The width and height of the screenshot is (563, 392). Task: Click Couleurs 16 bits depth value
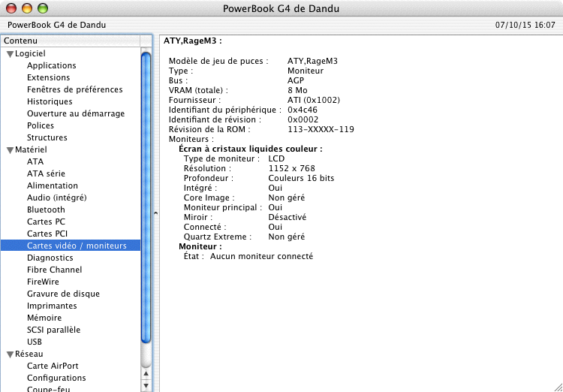[301, 178]
